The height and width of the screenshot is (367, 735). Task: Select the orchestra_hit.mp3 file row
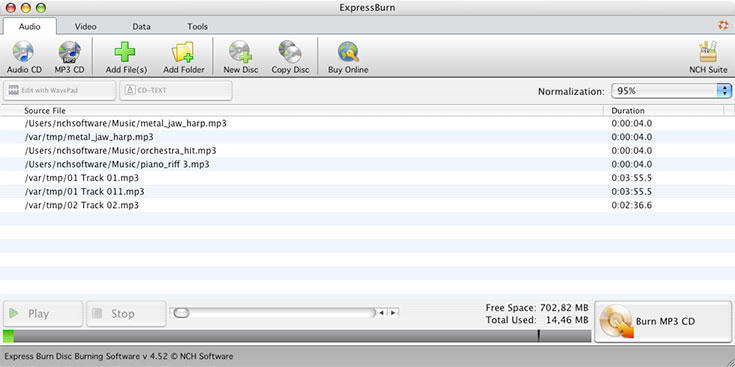368,151
